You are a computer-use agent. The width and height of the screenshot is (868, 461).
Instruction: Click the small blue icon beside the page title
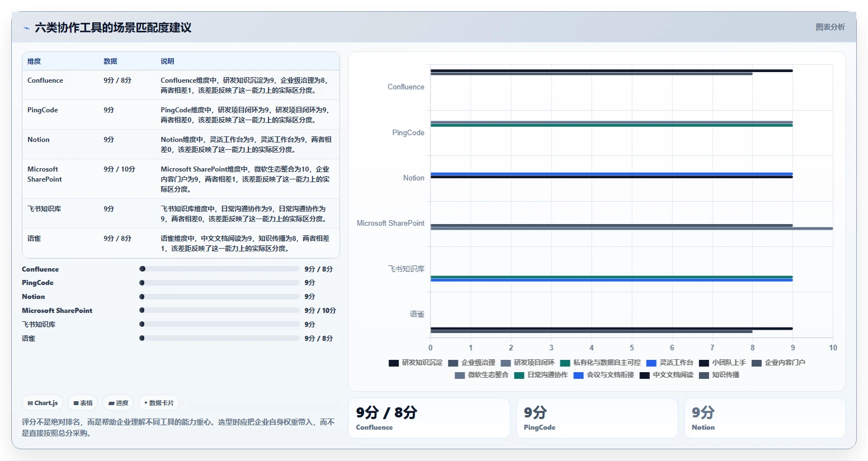26,28
